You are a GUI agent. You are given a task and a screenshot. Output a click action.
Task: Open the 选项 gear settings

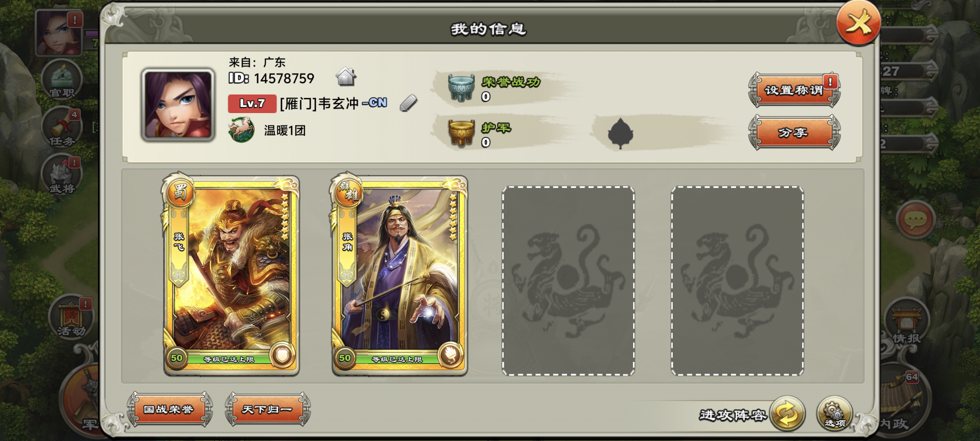click(834, 414)
